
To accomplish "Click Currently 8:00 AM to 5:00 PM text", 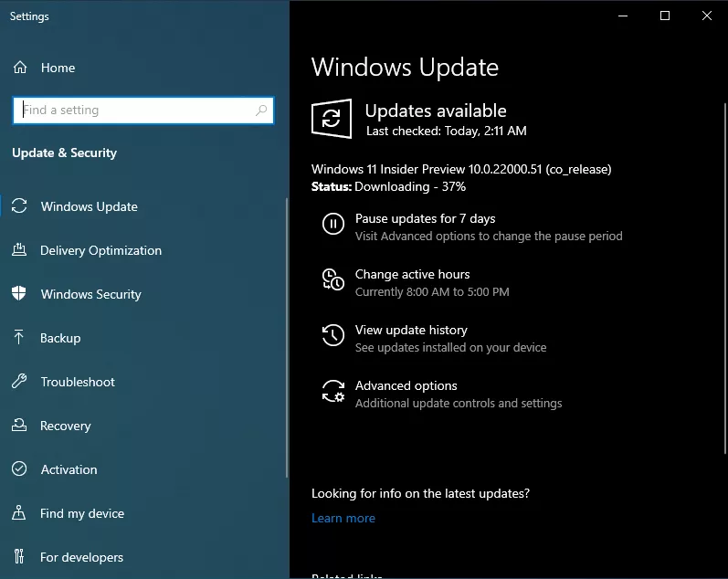I will click(x=432, y=291).
